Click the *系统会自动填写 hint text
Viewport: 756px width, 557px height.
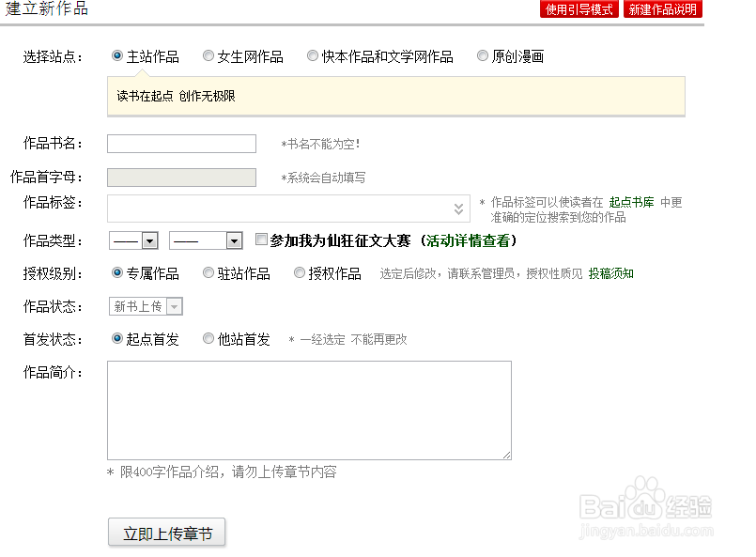coord(323,178)
